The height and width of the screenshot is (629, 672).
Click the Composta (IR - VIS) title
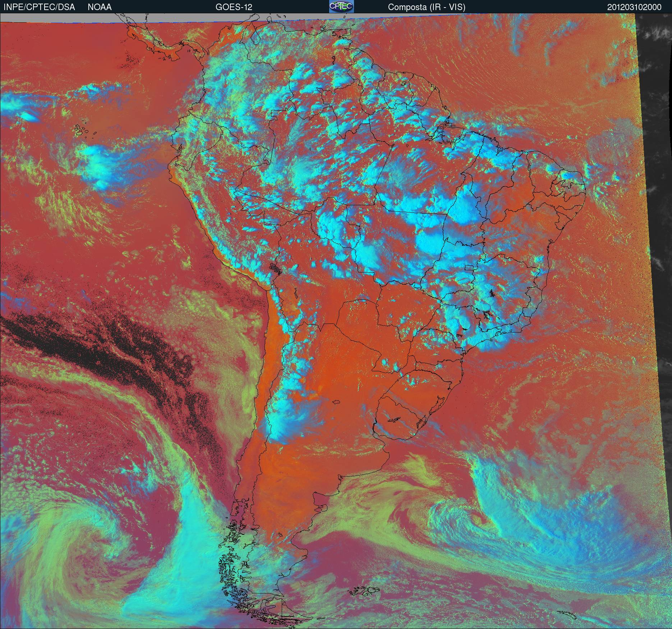click(427, 7)
